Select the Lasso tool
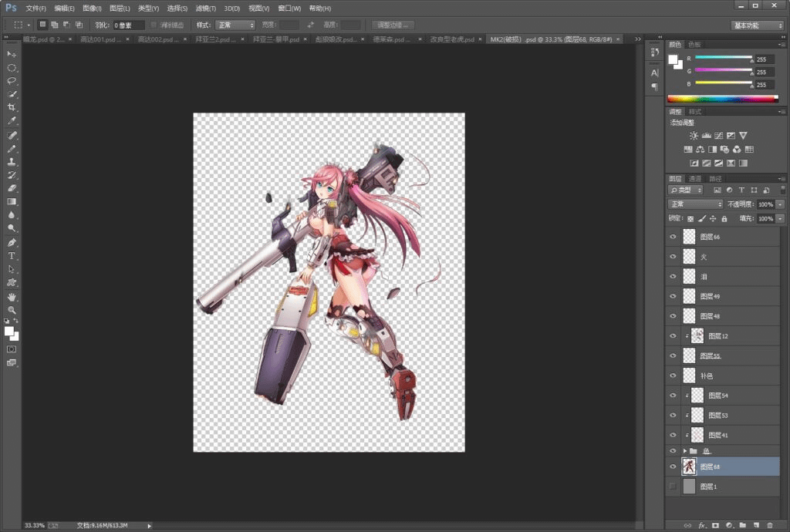 click(x=12, y=80)
